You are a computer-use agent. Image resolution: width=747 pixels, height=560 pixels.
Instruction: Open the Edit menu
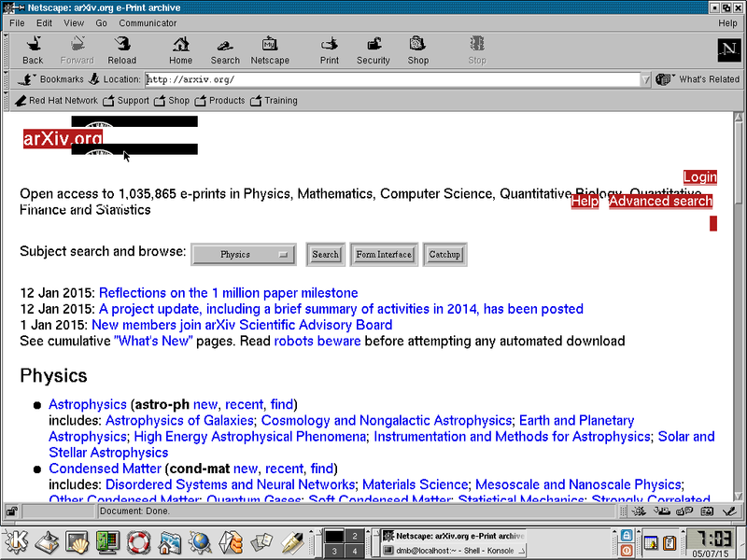44,22
